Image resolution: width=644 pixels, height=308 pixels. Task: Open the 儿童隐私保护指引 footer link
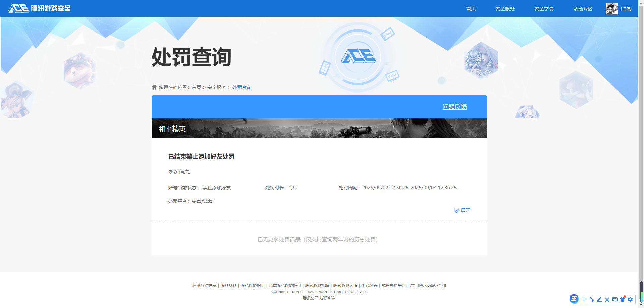click(x=285, y=286)
